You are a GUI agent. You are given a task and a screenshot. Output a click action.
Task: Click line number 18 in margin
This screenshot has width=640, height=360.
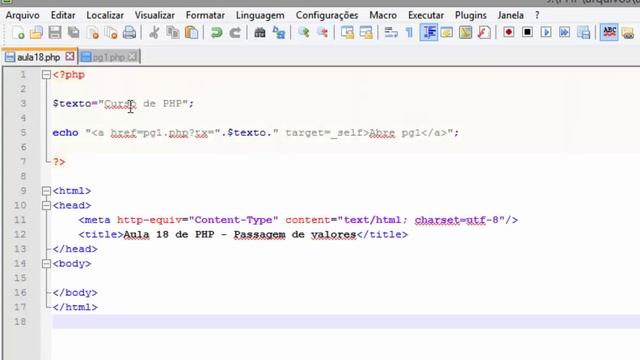coord(20,322)
